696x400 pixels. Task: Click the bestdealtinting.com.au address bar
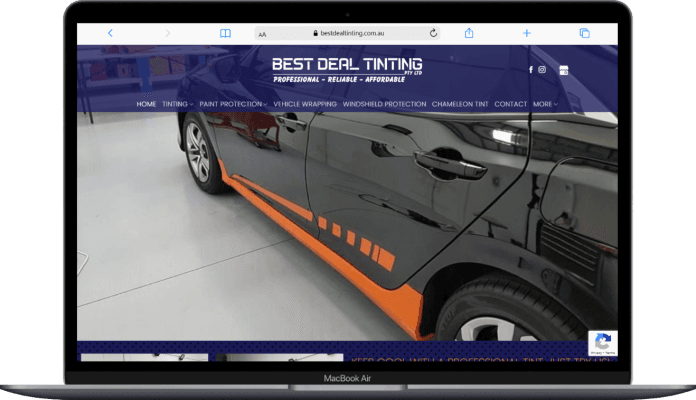click(348, 33)
